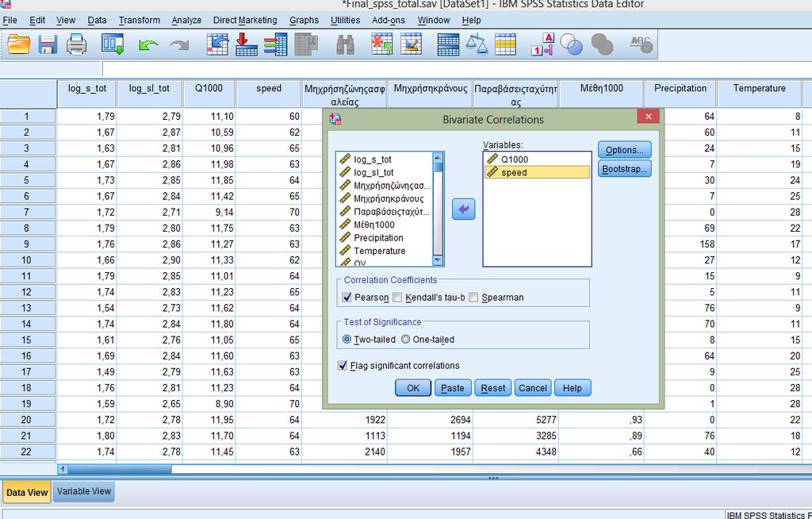Click the Insert Cases toolbar icon
This screenshot has width=812, height=519.
(381, 44)
